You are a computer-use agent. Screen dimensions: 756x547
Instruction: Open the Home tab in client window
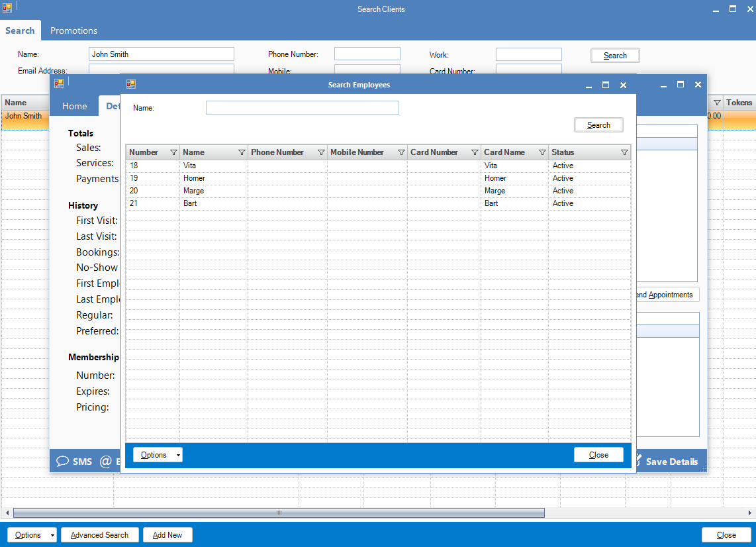point(74,106)
